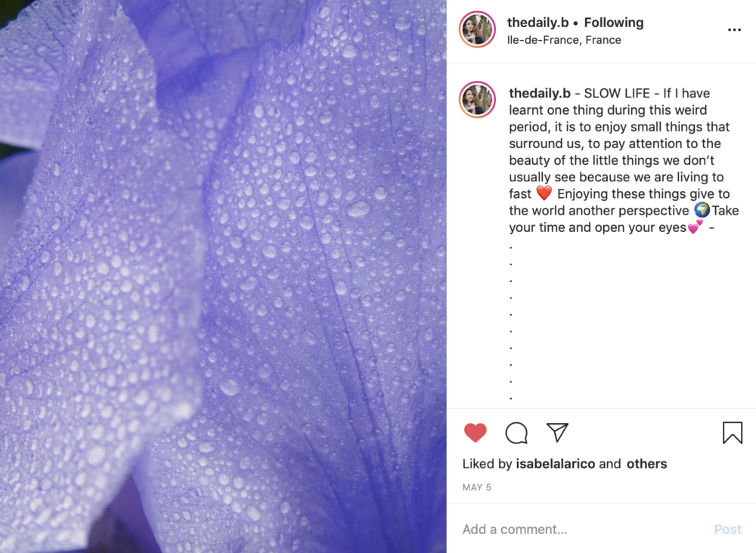Toggle the Following status button
756x553 pixels.
pos(614,23)
